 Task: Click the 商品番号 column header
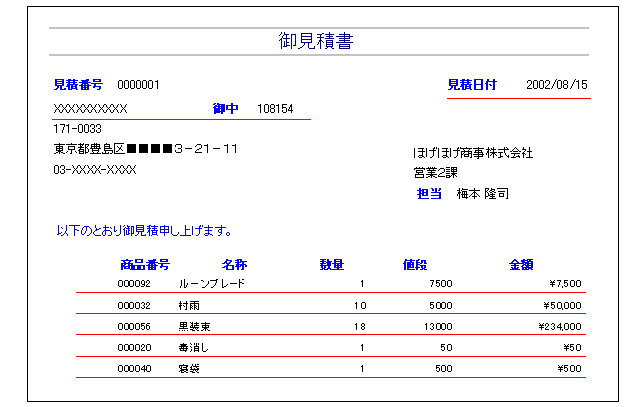(x=145, y=265)
